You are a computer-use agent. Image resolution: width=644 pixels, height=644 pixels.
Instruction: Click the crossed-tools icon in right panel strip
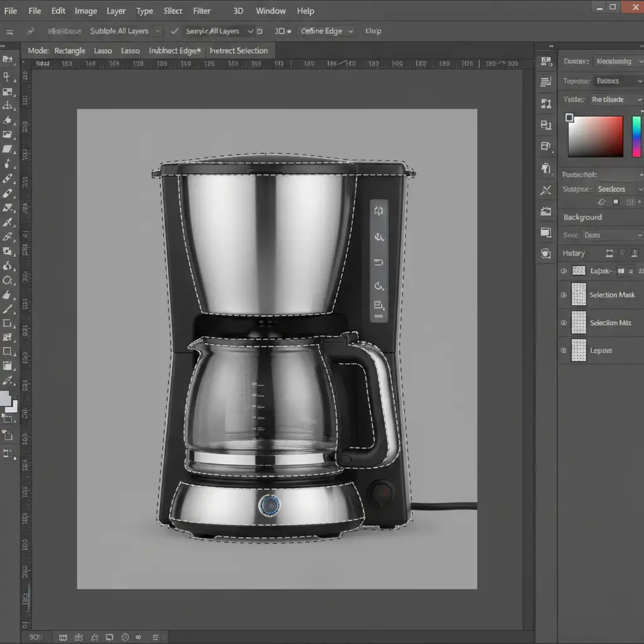[x=546, y=190]
